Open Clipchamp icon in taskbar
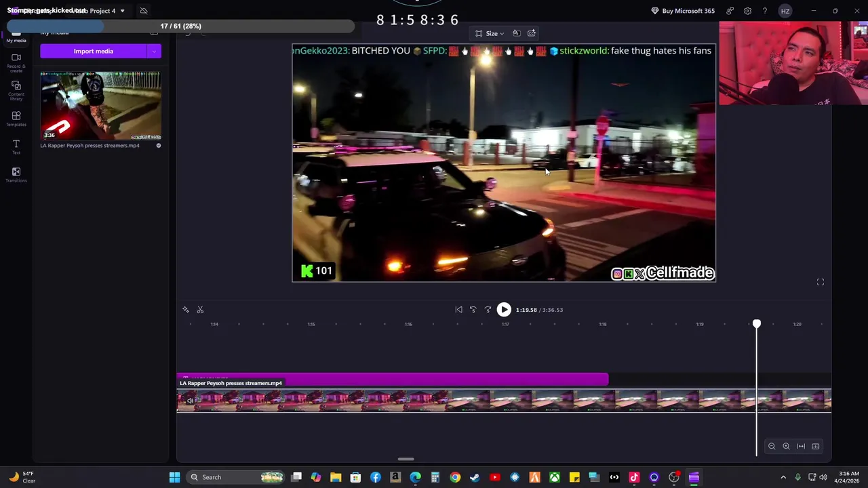The width and height of the screenshot is (868, 488). [x=694, y=477]
